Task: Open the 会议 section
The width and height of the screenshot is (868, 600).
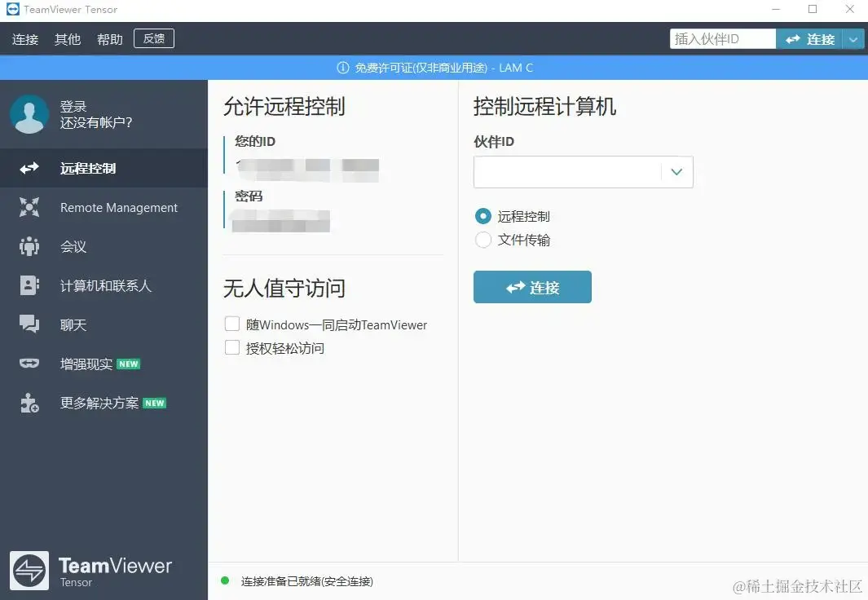Action: click(104, 246)
